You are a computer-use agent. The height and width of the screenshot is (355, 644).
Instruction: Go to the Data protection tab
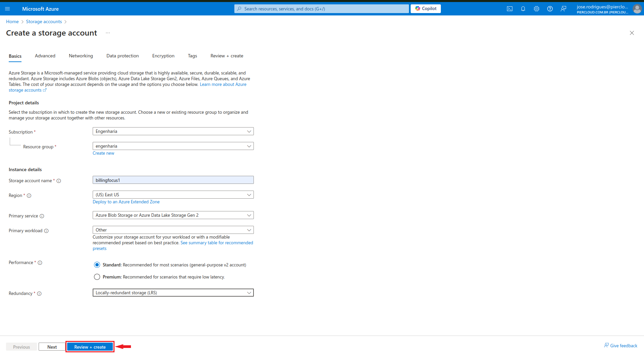(x=122, y=56)
